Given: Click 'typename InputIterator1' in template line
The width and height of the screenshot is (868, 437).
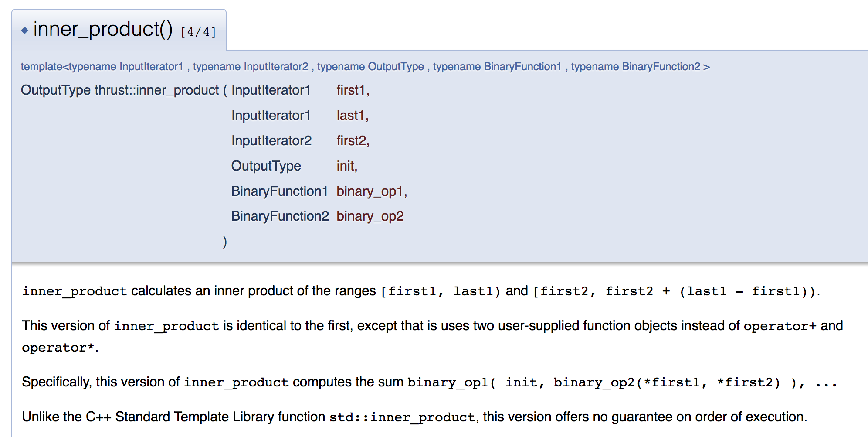Looking at the screenshot, I should click(126, 67).
